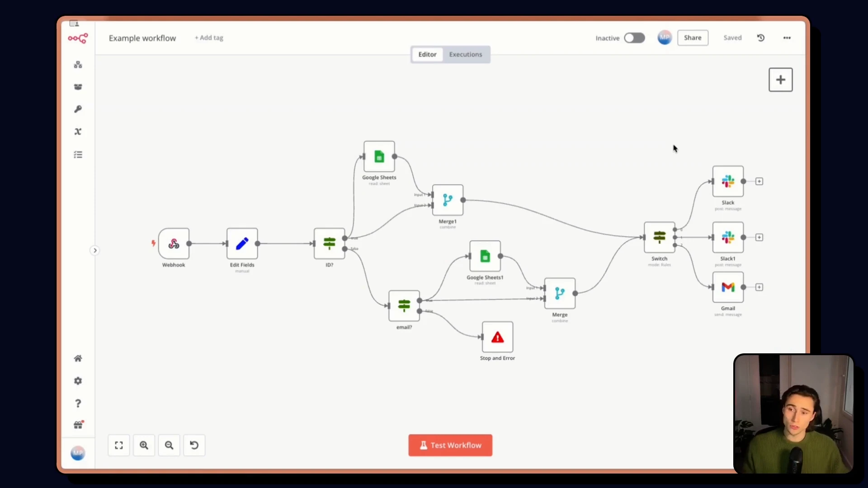
Task: Click the Saved status text
Action: point(732,38)
